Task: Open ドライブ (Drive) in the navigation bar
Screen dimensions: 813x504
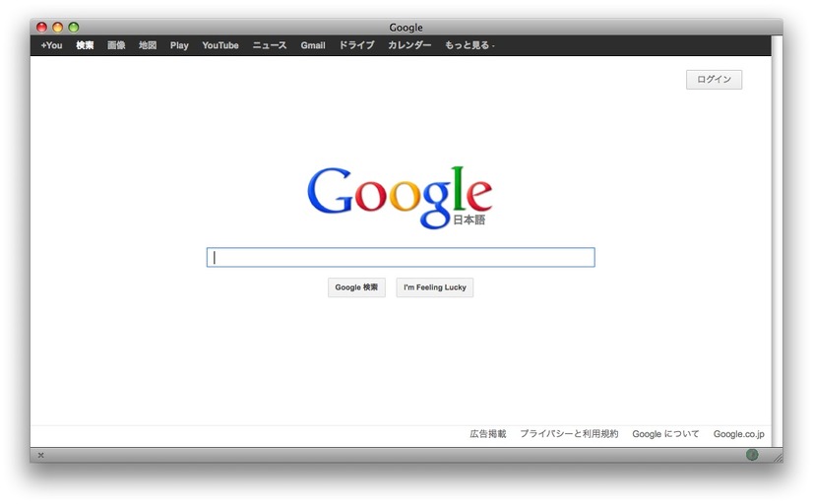Action: tap(356, 45)
